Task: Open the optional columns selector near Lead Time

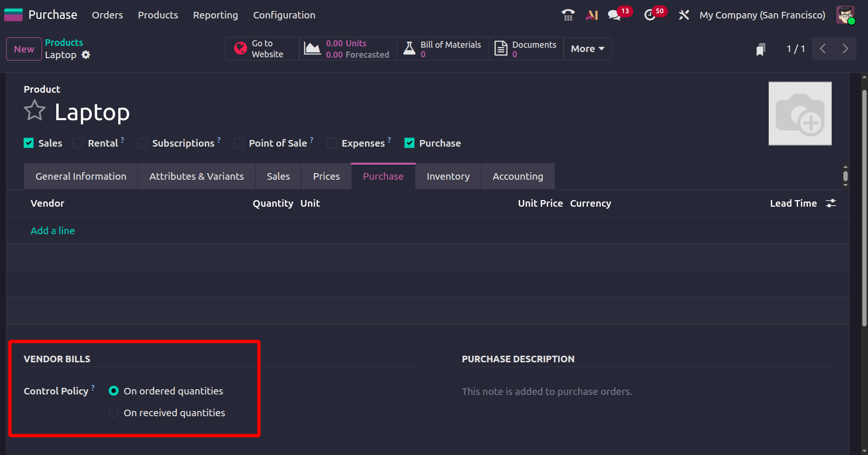Action: [x=831, y=203]
